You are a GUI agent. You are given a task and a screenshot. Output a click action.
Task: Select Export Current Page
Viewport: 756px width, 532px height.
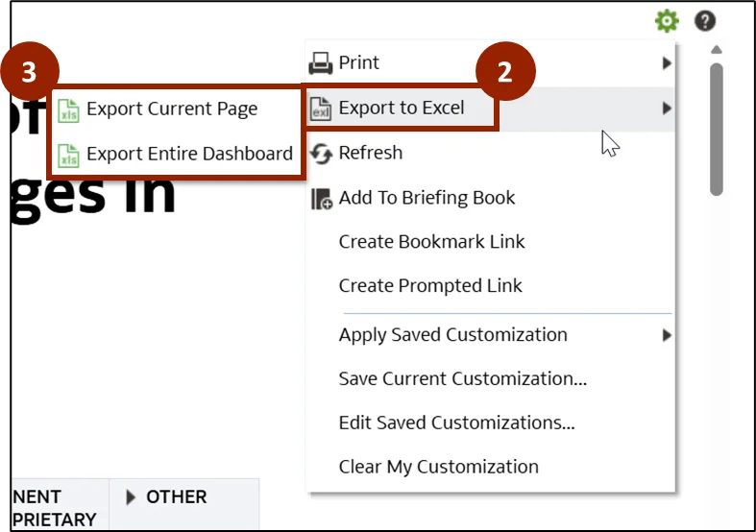[x=172, y=109]
